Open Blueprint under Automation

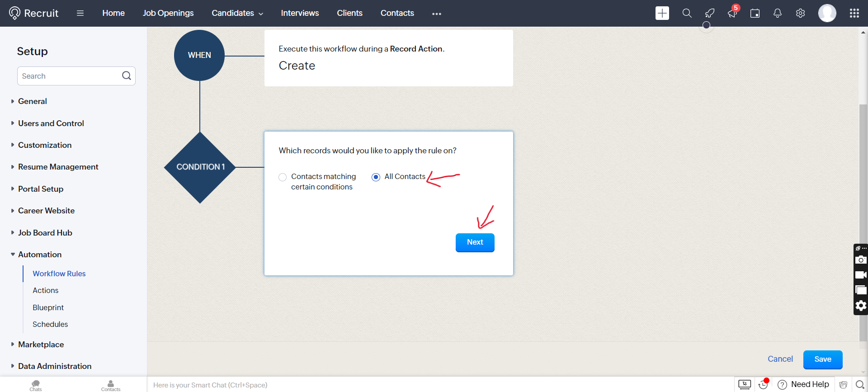pyautogui.click(x=48, y=307)
